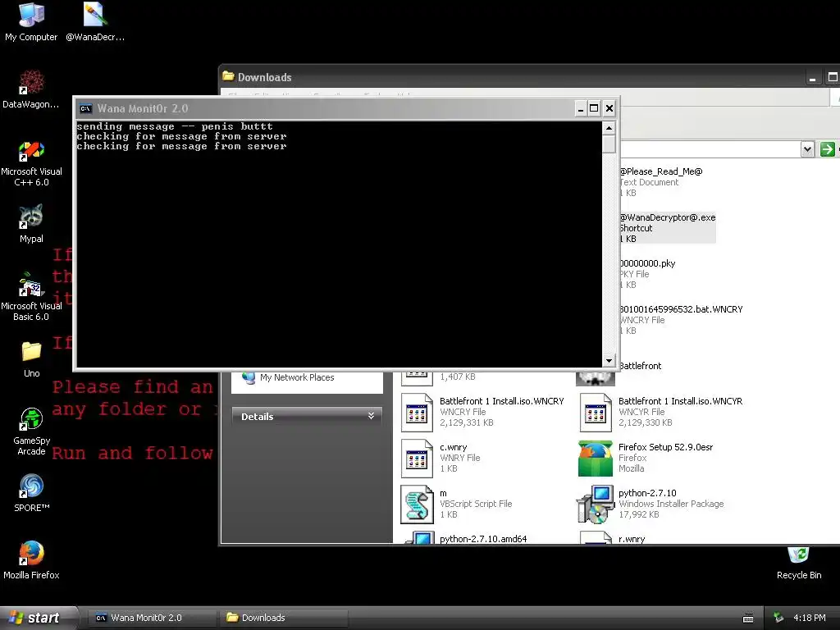
Task: Click the My Network Places icon
Action: click(x=249, y=377)
